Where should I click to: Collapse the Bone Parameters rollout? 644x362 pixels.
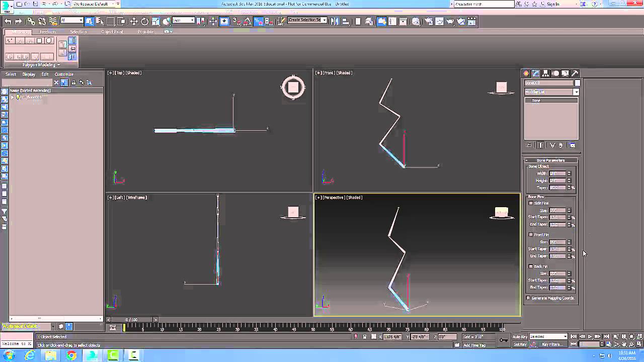[551, 160]
